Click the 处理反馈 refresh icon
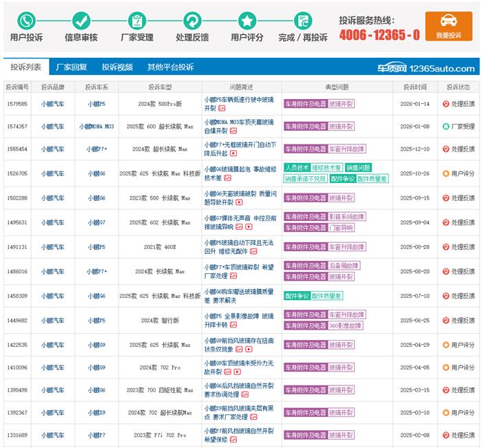482x448 pixels. (x=192, y=20)
